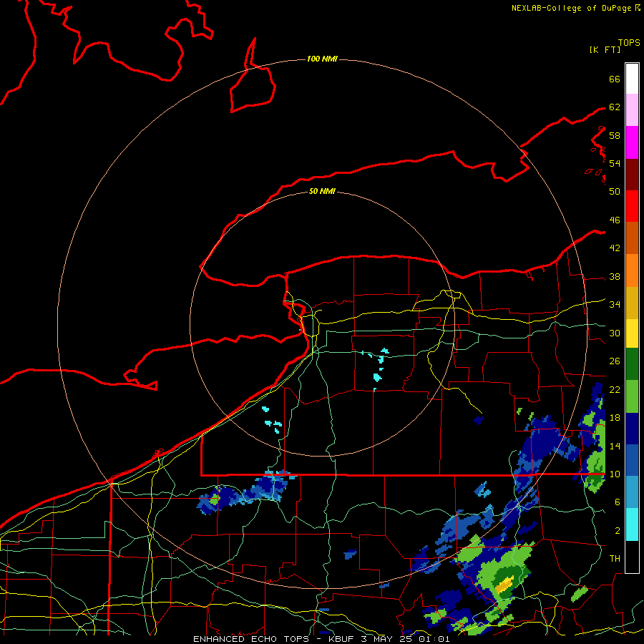Select the dark red legend swatch
Viewport: 644px width, 644px height.
tap(632, 175)
